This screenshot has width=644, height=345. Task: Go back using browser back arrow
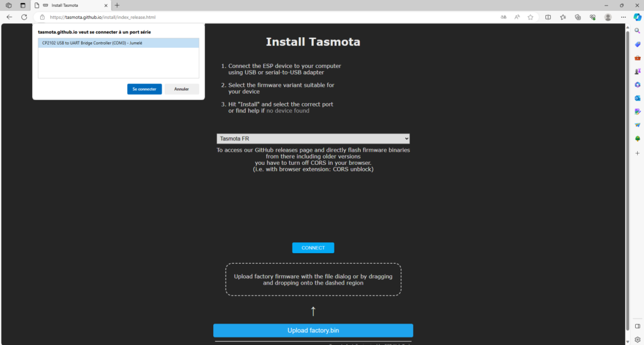[9, 17]
